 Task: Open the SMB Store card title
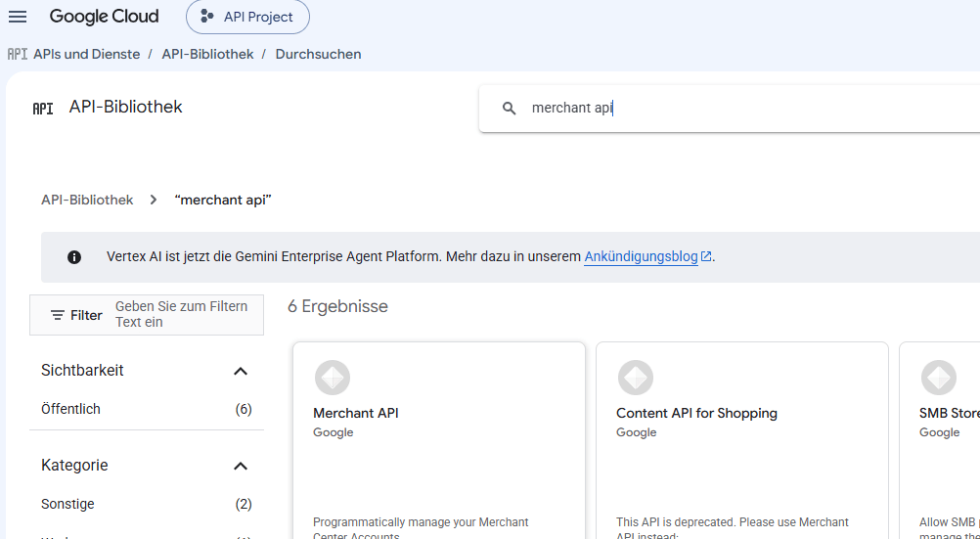point(950,414)
